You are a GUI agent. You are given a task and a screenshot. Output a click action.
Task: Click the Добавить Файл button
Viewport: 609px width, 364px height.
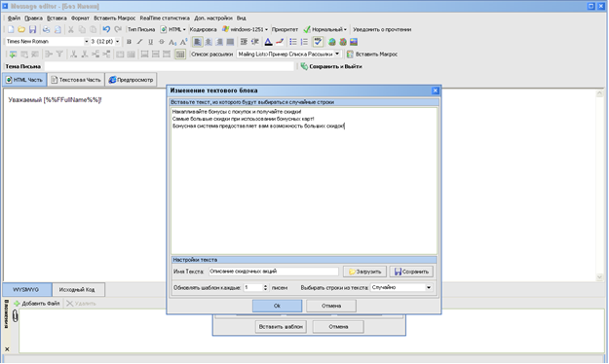[x=37, y=304]
